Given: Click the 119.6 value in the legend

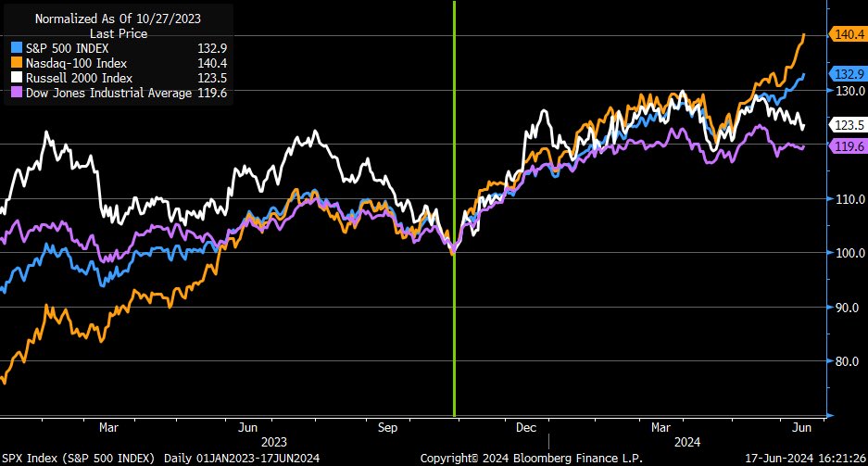Looking at the screenshot, I should point(212,93).
